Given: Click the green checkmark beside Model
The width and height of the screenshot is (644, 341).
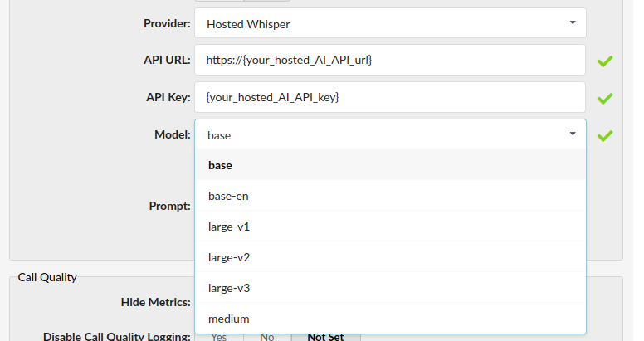Looking at the screenshot, I should (x=605, y=135).
